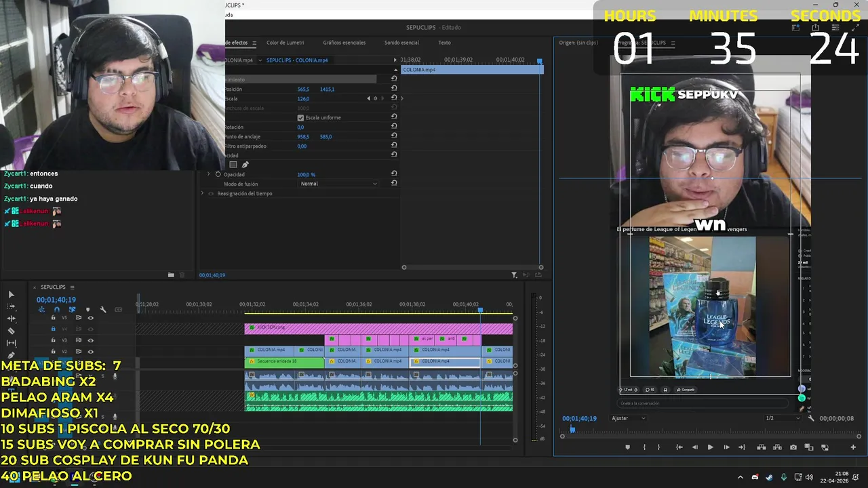Viewport: 868px width, 488px height.
Task: Go to In point in program monitor
Action: (679, 447)
